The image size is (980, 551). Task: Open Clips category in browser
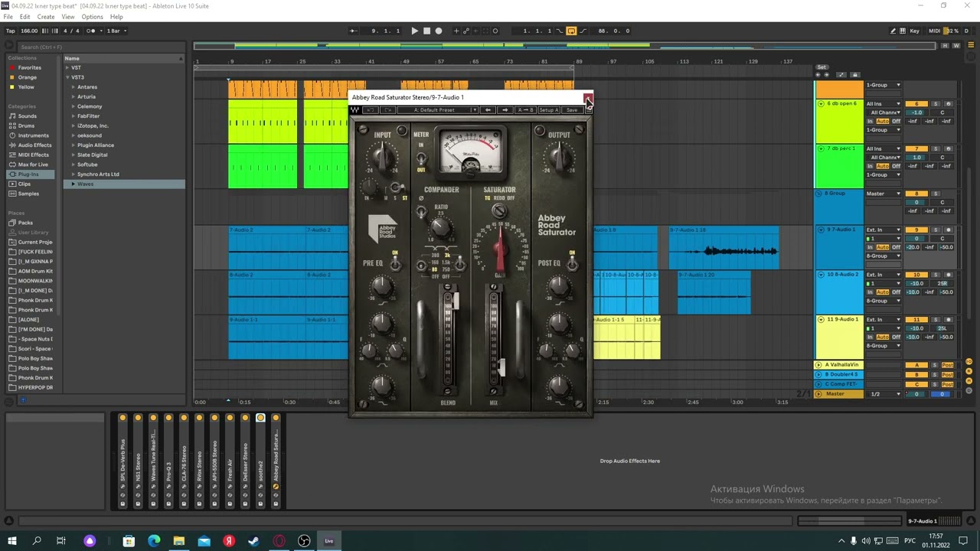[x=24, y=184]
